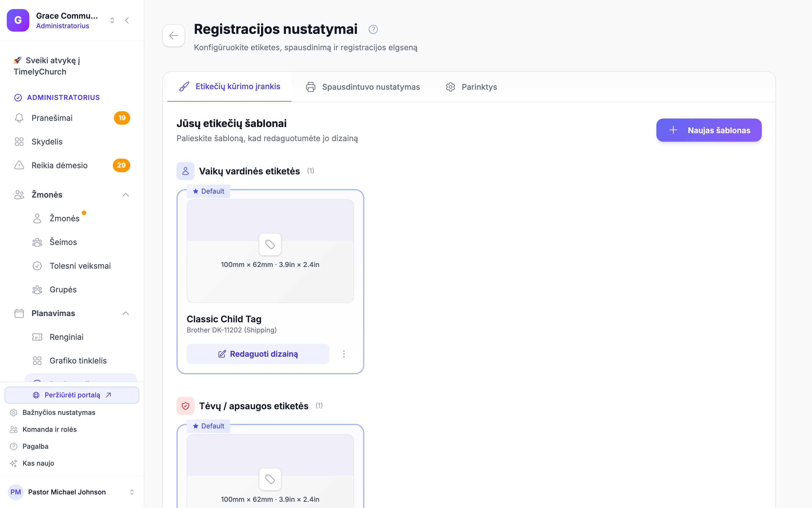Open Renginiai events page
The width and height of the screenshot is (812, 508).
[x=81, y=337]
